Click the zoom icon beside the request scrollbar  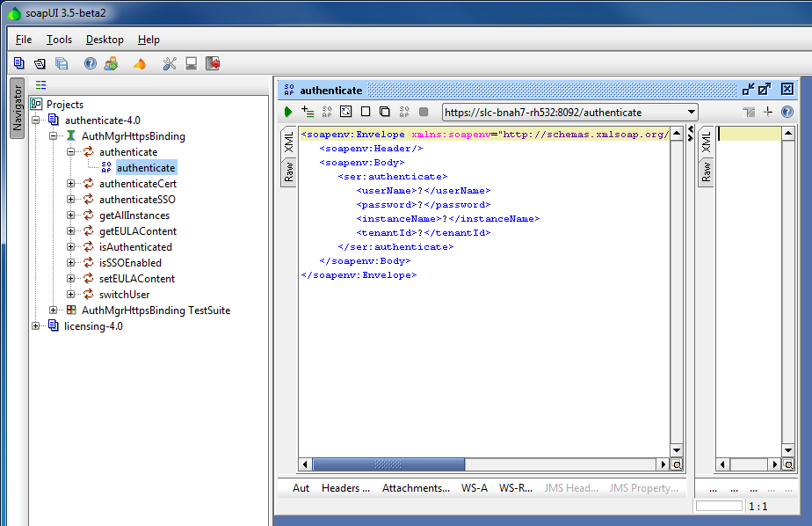[677, 464]
